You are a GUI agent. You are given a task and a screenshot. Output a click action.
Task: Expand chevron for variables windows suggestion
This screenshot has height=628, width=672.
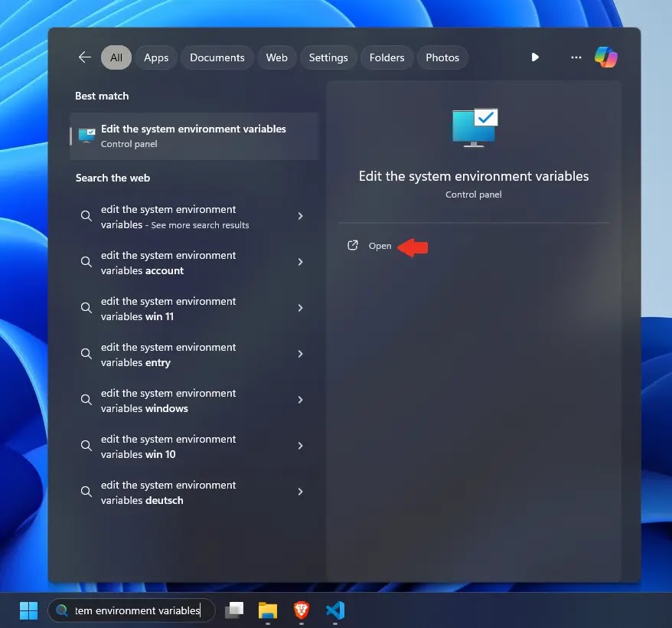click(x=301, y=400)
